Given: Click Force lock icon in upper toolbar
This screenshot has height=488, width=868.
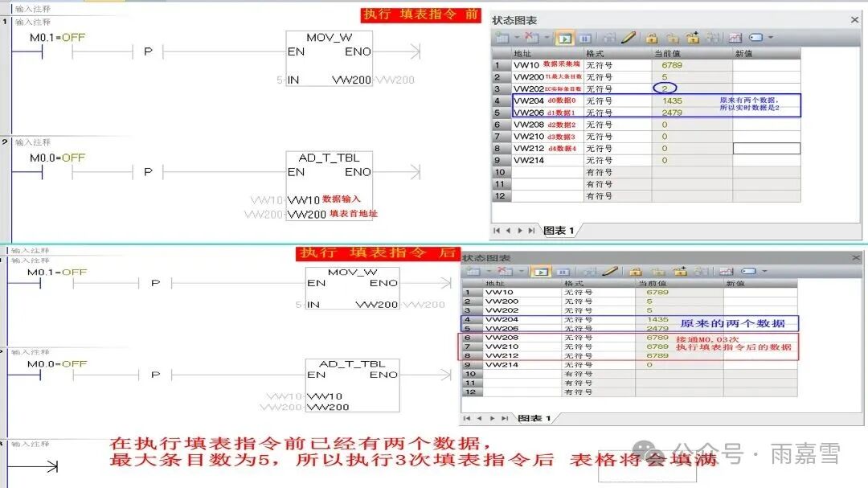Looking at the screenshot, I should point(652,38).
